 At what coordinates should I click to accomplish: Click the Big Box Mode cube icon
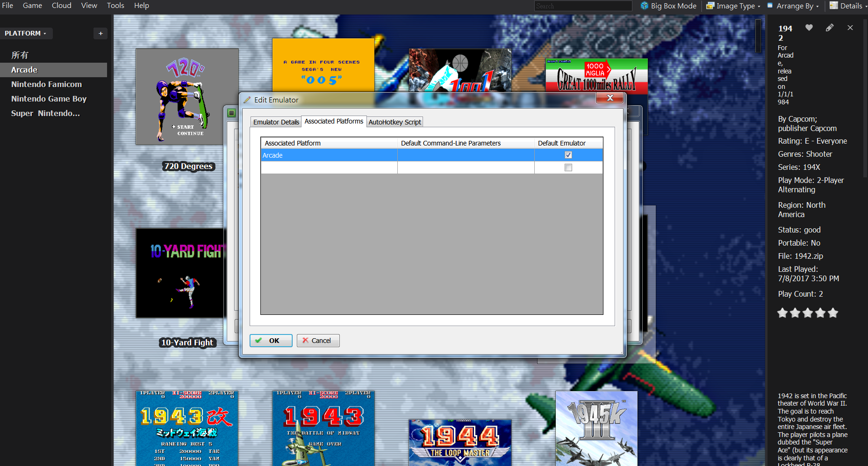(645, 6)
